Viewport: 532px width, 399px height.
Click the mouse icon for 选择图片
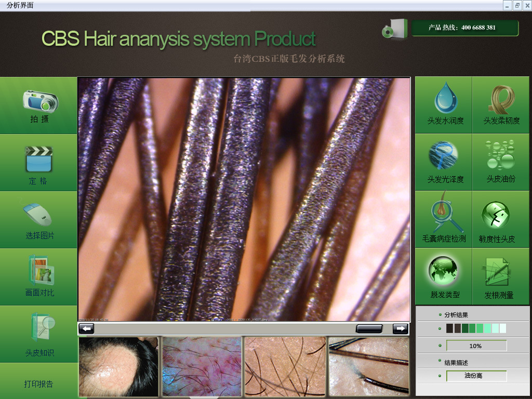coord(37,215)
